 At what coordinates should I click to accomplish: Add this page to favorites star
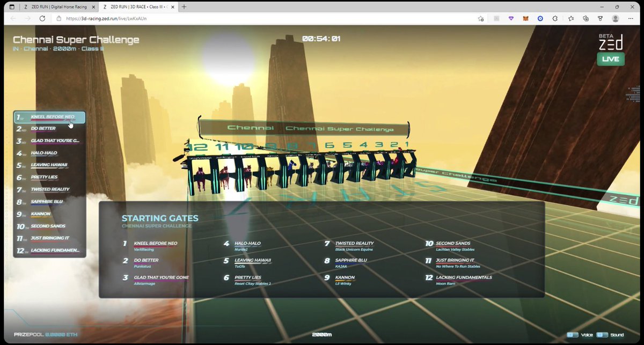point(481,18)
